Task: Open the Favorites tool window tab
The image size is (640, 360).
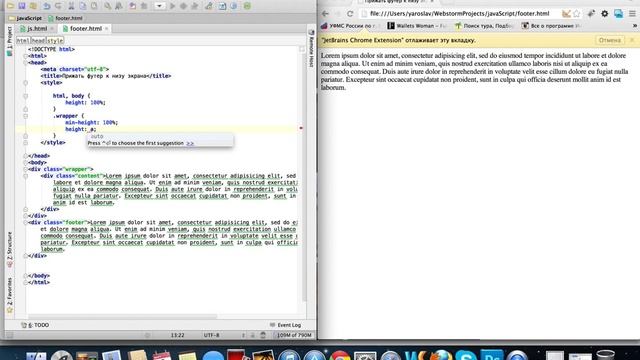Action: [x=10, y=295]
